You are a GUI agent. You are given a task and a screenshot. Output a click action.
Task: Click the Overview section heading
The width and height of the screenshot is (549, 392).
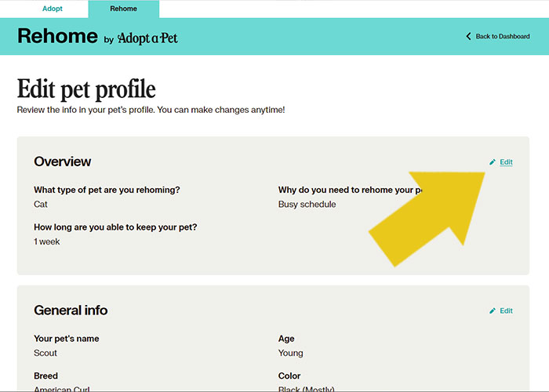click(x=62, y=162)
